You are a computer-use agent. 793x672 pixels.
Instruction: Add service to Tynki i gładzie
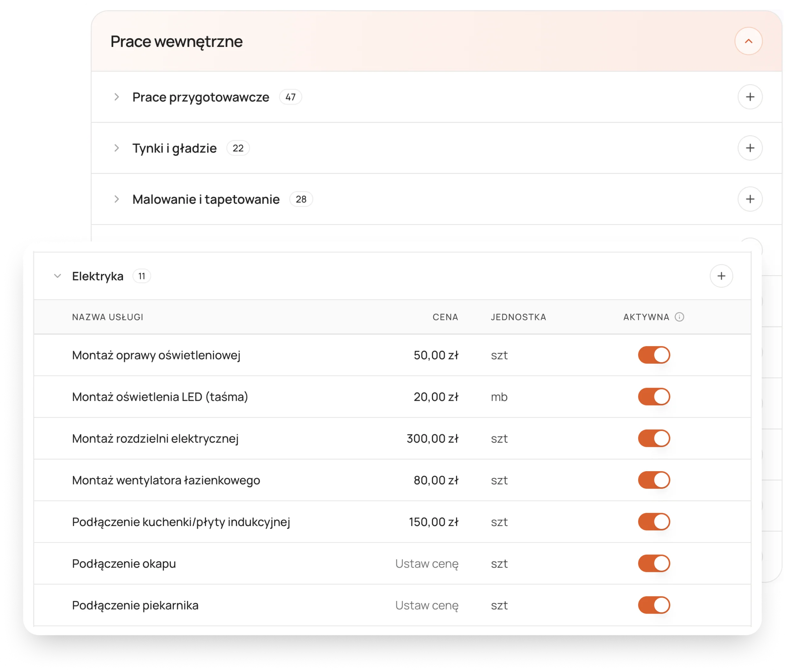(750, 148)
